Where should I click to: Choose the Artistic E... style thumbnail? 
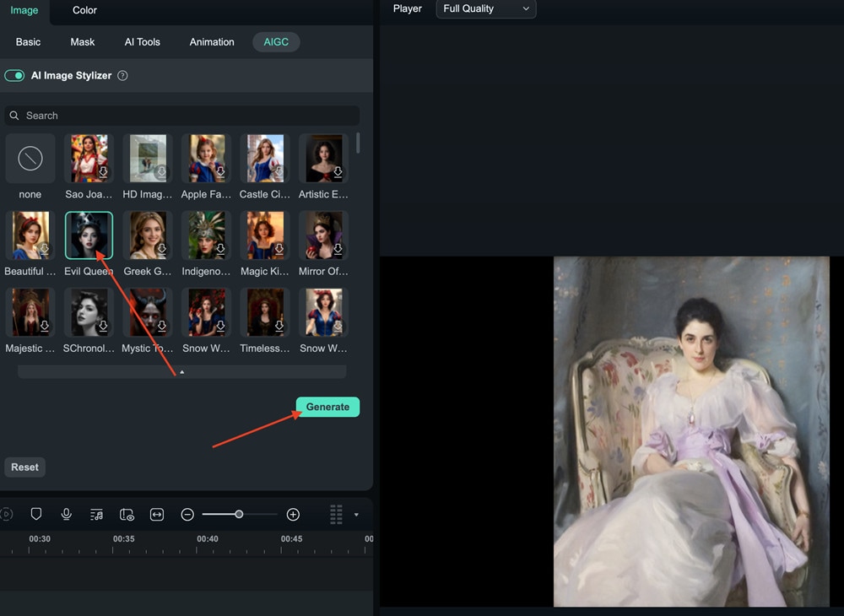(323, 159)
